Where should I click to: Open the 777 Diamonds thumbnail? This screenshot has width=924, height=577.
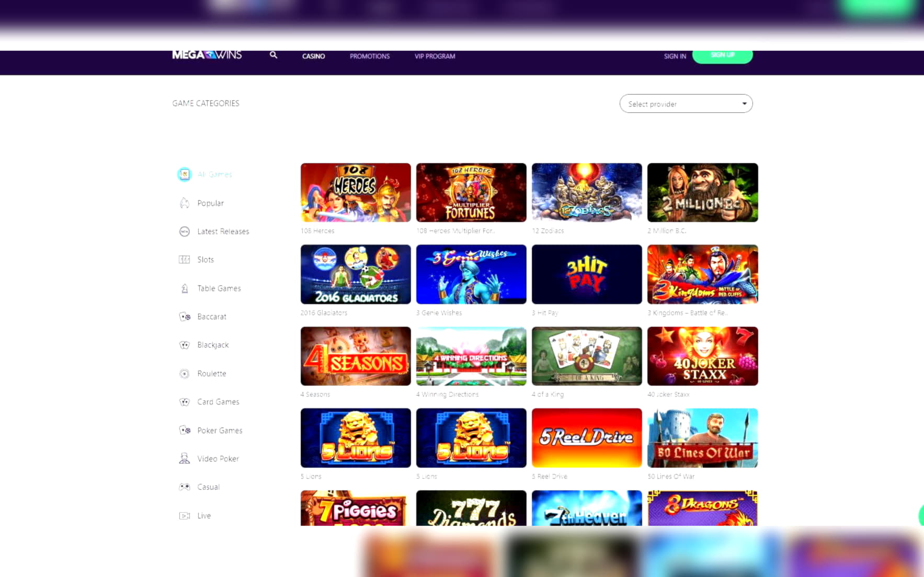[x=471, y=508]
